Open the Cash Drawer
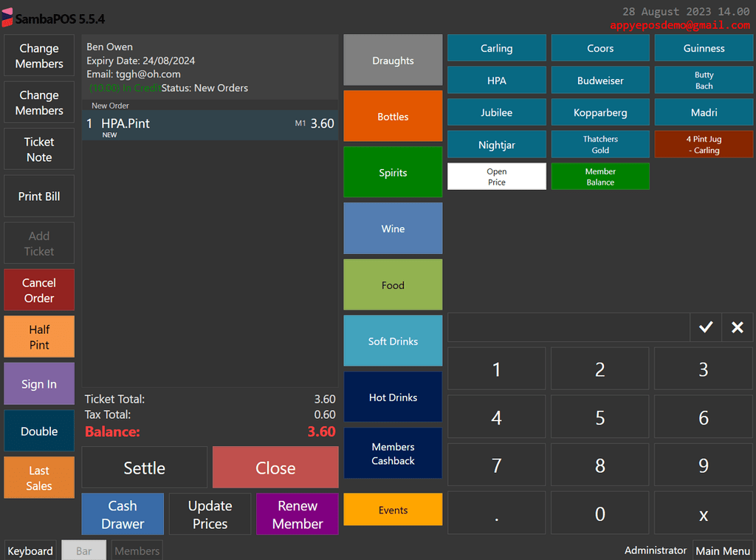 coord(122,513)
